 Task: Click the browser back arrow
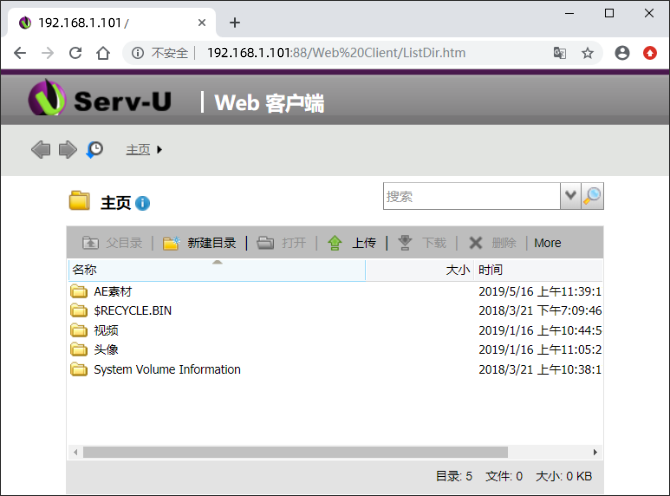(x=20, y=53)
